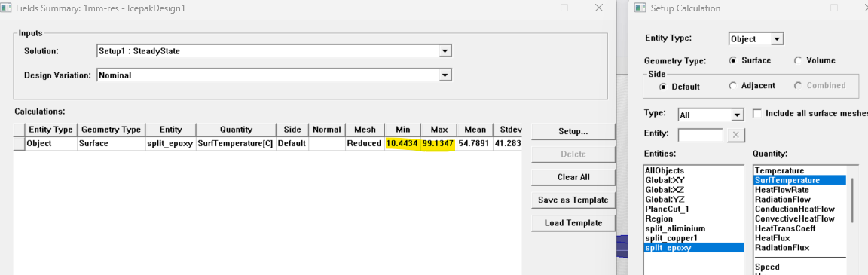This screenshot has width=868, height=275.
Task: Click the Quantity column header
Action: pos(236,130)
